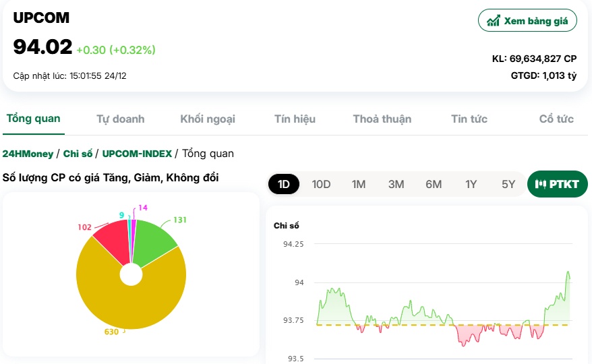Click the 102 pie chart label
Viewport: 592px width, 364px height.
pyautogui.click(x=84, y=227)
